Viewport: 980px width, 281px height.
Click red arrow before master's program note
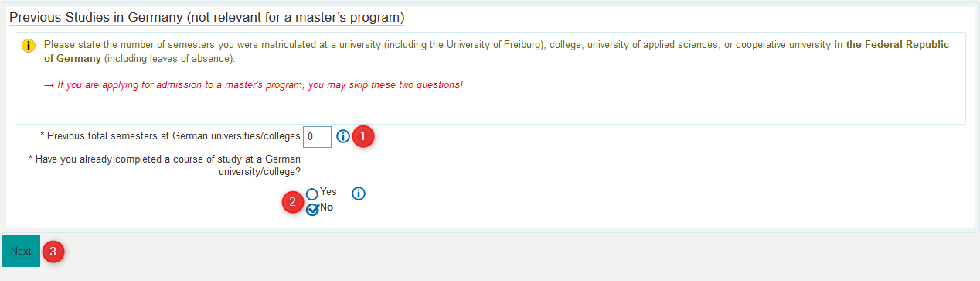pos(49,84)
